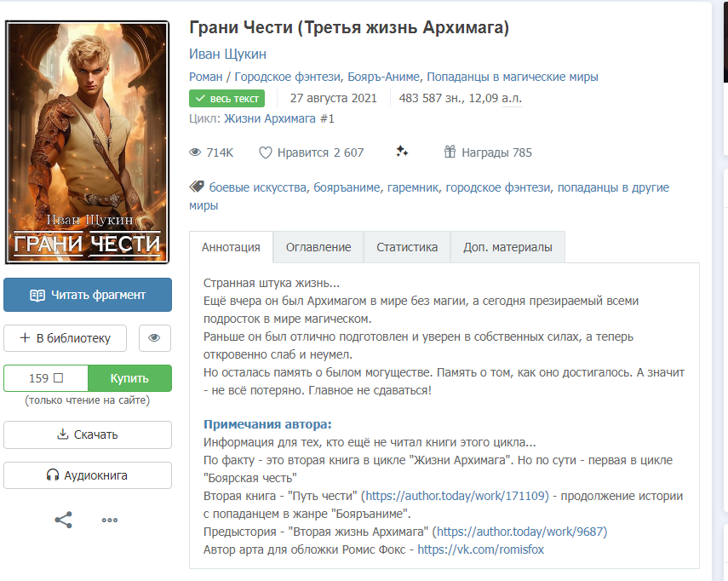
Task: Expand В библиотеку add menu
Action: click(x=65, y=338)
